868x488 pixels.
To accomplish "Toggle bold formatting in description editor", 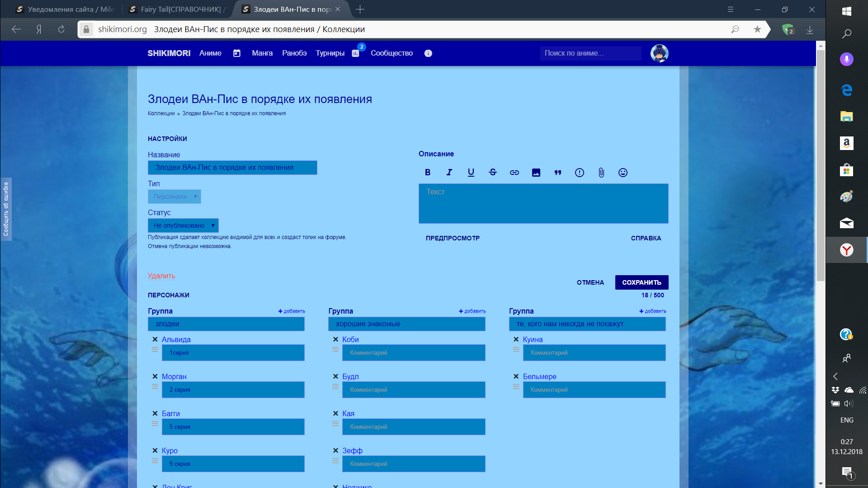I will point(428,173).
